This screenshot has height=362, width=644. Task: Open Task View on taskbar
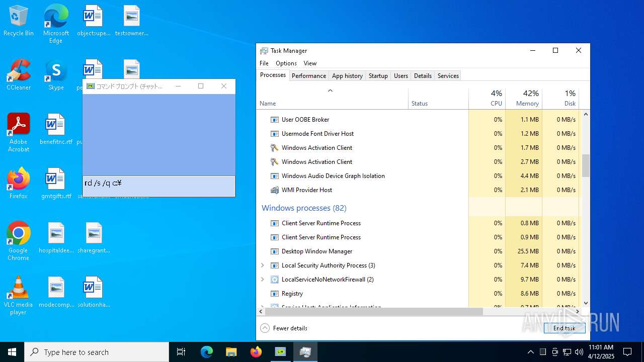click(x=181, y=352)
